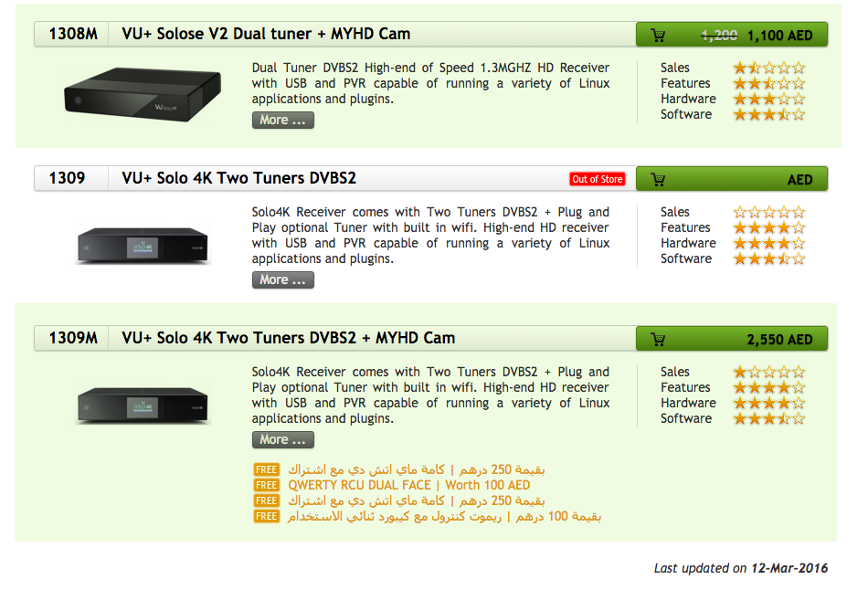Click the struck-through 1,200 old price
Viewport: 868px width, 590px height.
(719, 36)
